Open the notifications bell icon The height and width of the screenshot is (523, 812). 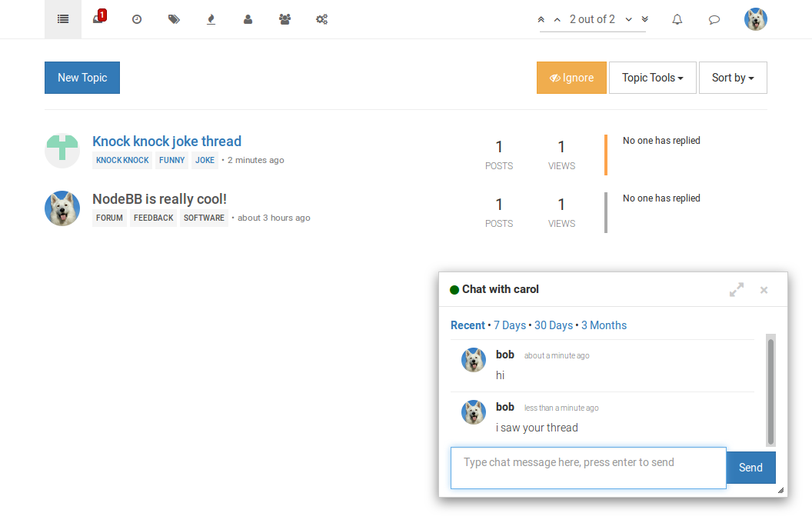tap(677, 19)
